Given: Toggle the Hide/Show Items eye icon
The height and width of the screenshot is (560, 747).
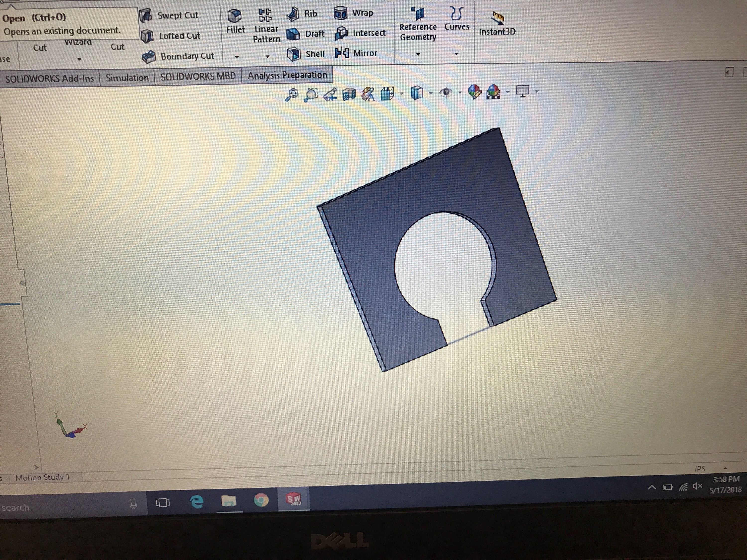Looking at the screenshot, I should click(x=446, y=92).
